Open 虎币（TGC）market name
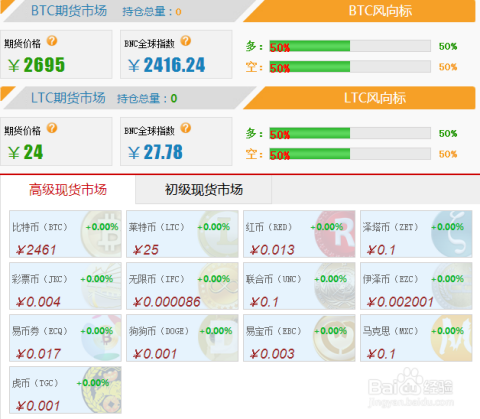The image size is (480, 419). coord(35,383)
